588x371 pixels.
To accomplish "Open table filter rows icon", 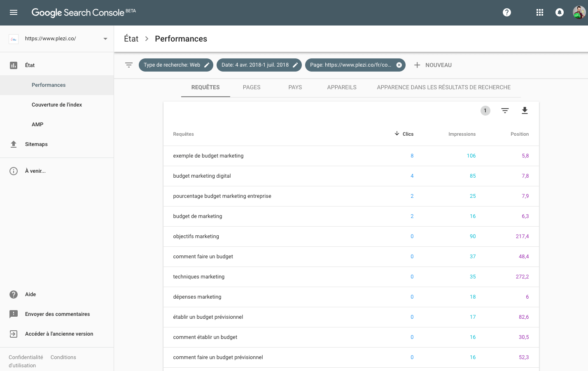I will tap(505, 110).
